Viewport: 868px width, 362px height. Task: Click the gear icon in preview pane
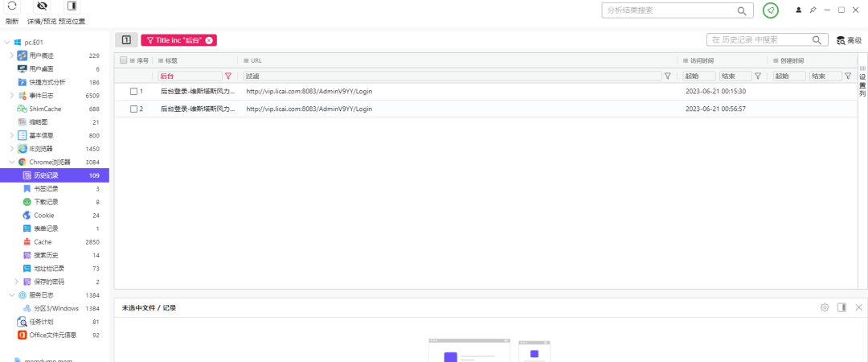825,307
